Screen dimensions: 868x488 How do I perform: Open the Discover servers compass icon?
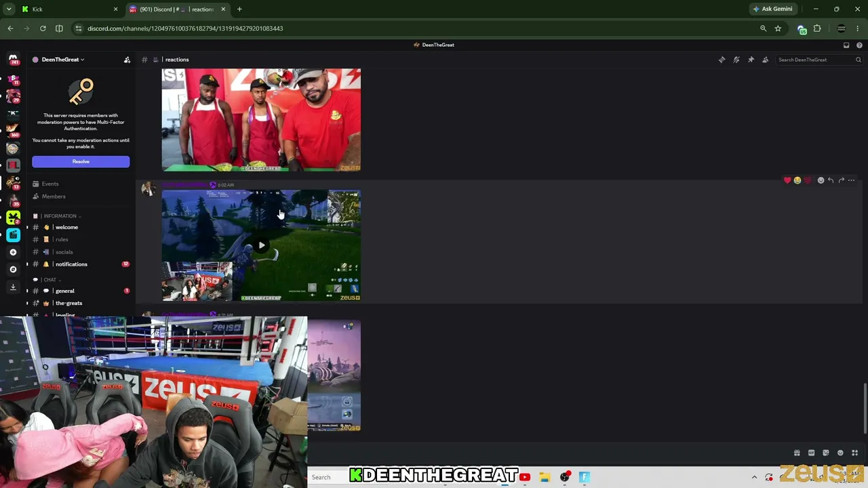point(13,269)
